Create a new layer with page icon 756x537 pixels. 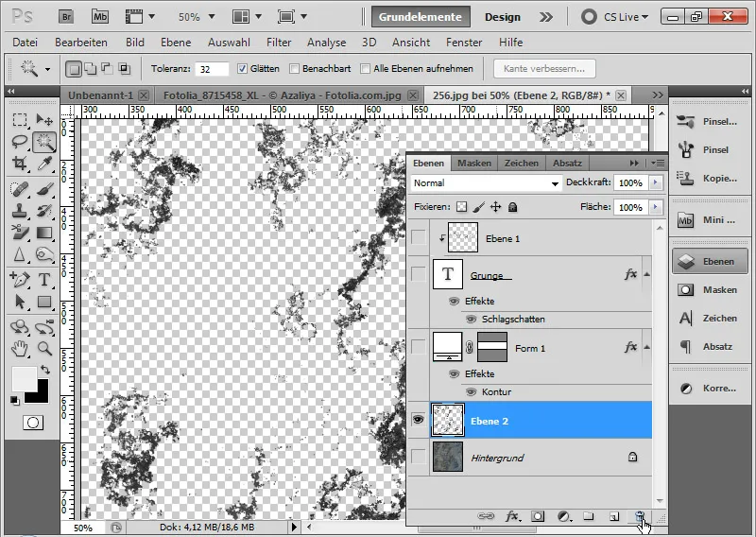click(x=613, y=516)
